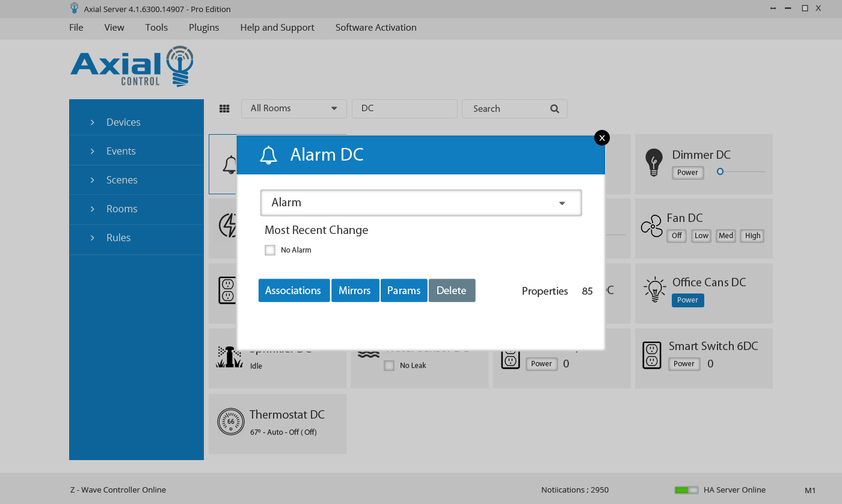This screenshot has height=504, width=842.
Task: Click the Fan DC fan icon
Action: (651, 227)
